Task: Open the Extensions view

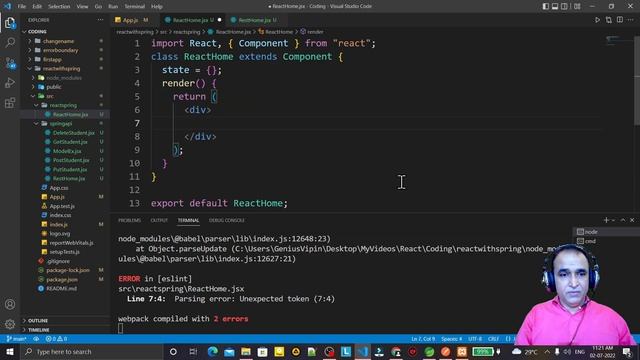Action: coord(10,102)
